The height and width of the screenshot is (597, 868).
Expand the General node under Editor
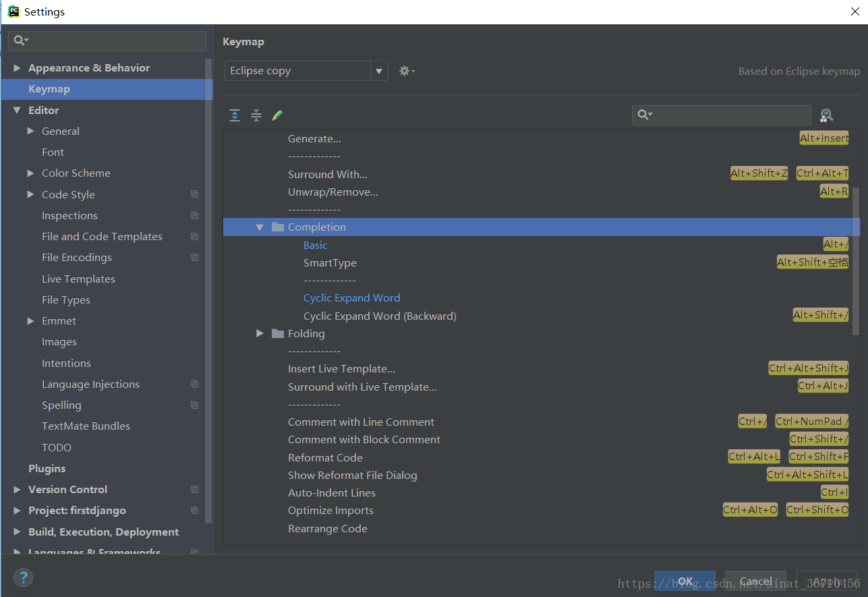coord(30,131)
